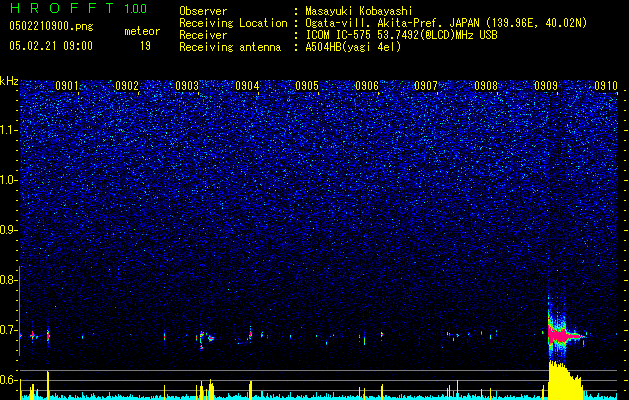Click the HROFFT 1.0.0 title text
This screenshot has width=629, height=400.
[79, 8]
